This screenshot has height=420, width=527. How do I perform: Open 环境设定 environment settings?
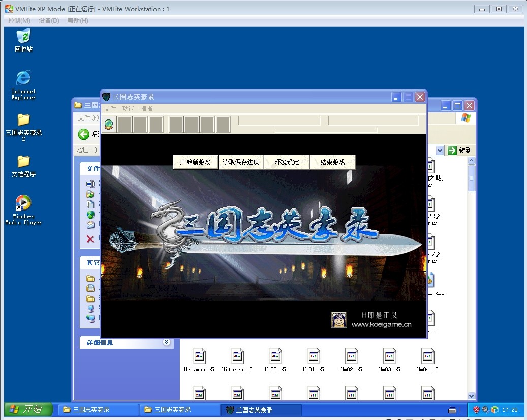(287, 162)
